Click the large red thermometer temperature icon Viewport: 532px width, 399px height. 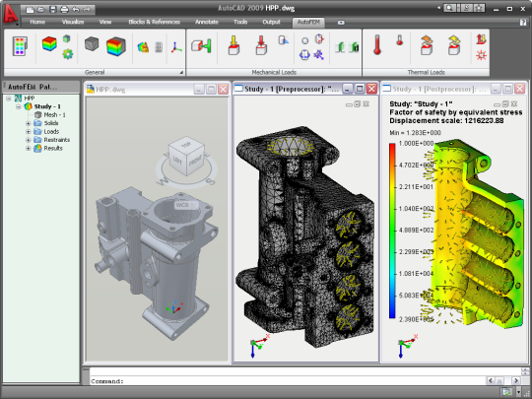point(377,44)
